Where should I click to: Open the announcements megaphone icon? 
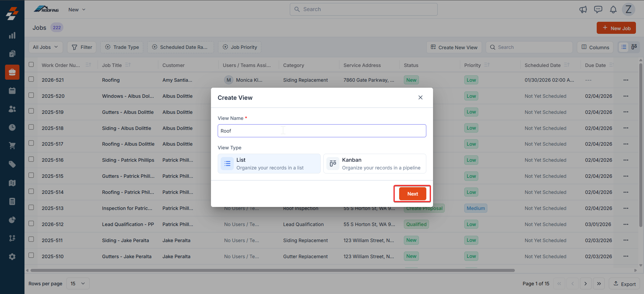coord(583,9)
